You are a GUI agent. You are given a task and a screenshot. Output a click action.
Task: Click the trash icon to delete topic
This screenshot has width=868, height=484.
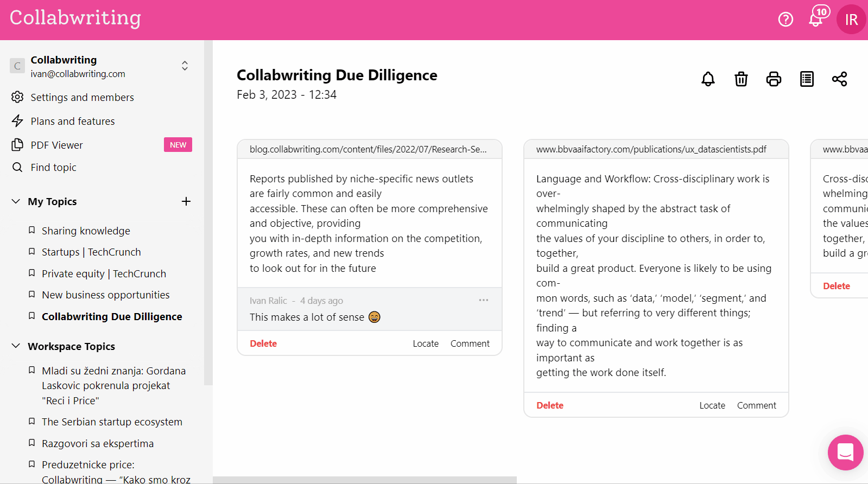coord(741,79)
